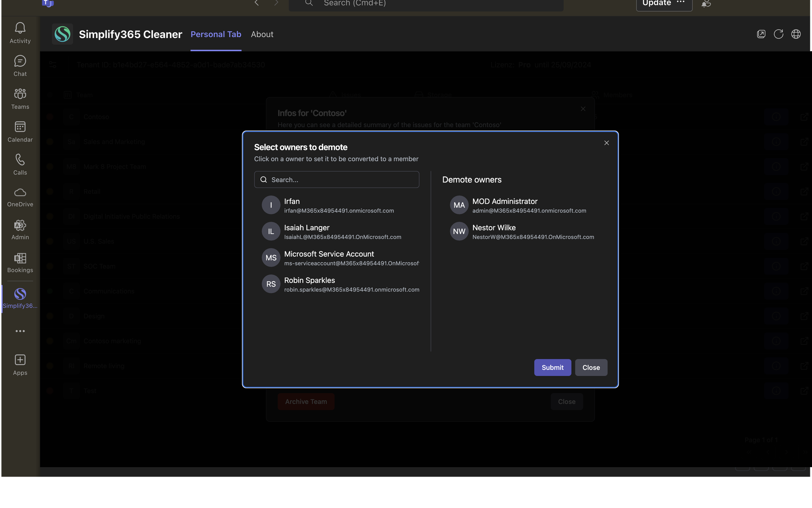
Task: Click the magnifier icon in owner search
Action: point(264,180)
